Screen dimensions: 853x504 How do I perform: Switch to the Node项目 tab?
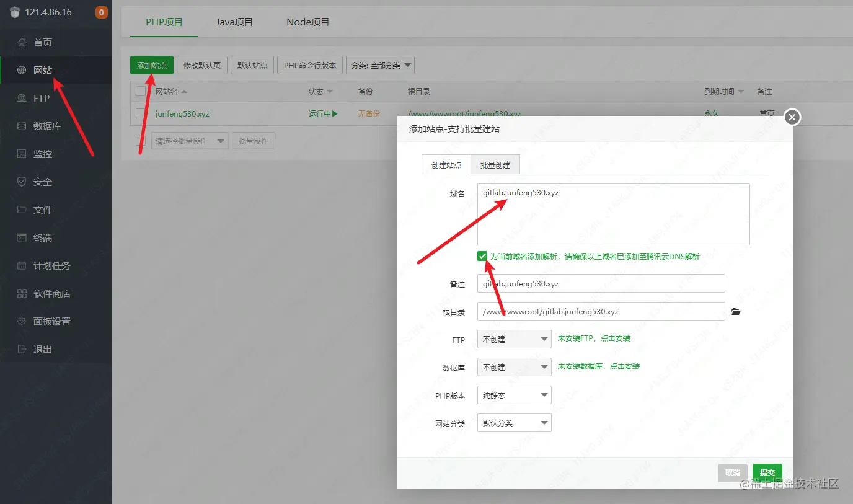[x=307, y=22]
